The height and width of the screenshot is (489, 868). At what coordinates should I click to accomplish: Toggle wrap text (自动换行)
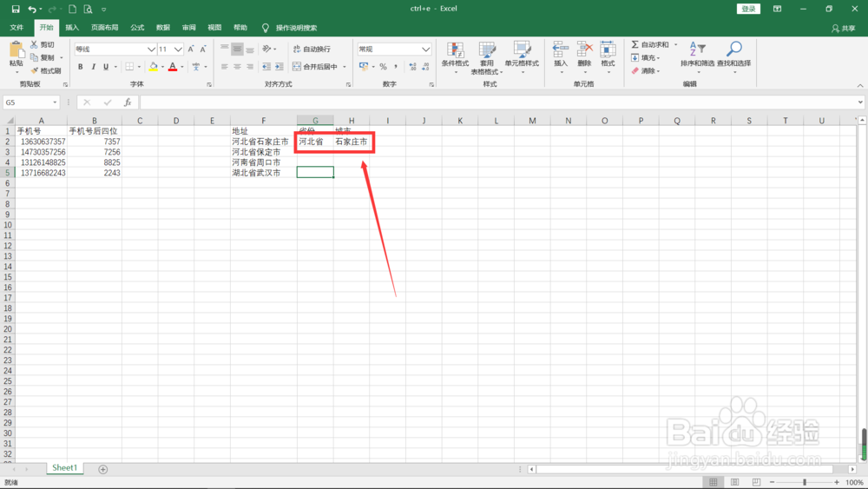tap(312, 50)
